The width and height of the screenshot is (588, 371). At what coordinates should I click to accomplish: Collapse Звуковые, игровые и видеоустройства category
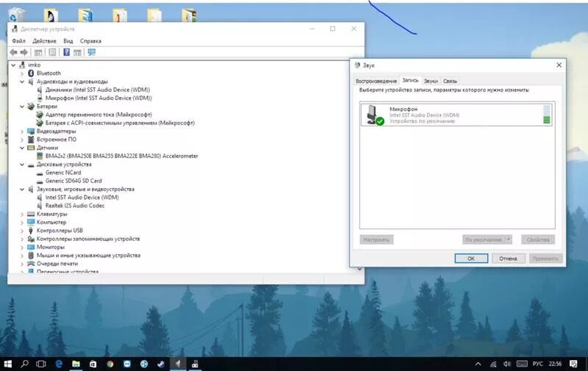click(22, 190)
